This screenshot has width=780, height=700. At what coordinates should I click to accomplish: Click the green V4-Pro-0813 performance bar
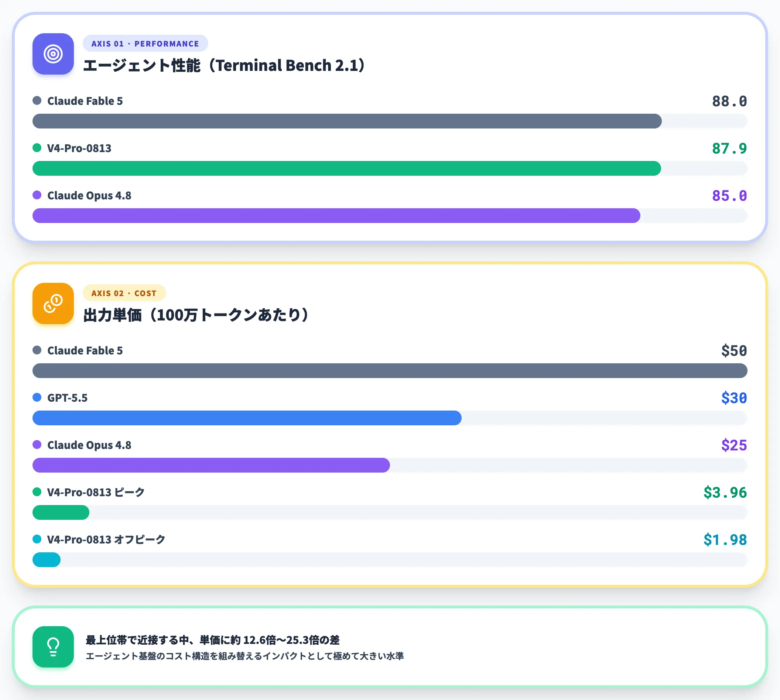coord(347,168)
